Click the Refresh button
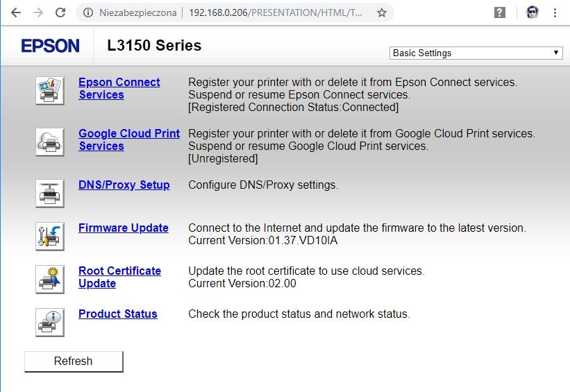Viewport: 570px width, 392px height. click(74, 361)
